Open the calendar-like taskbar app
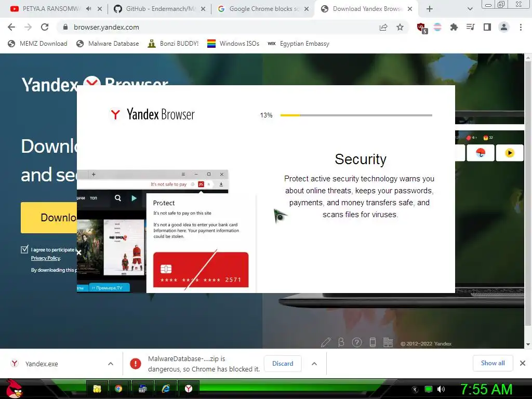532x399 pixels. point(142,389)
